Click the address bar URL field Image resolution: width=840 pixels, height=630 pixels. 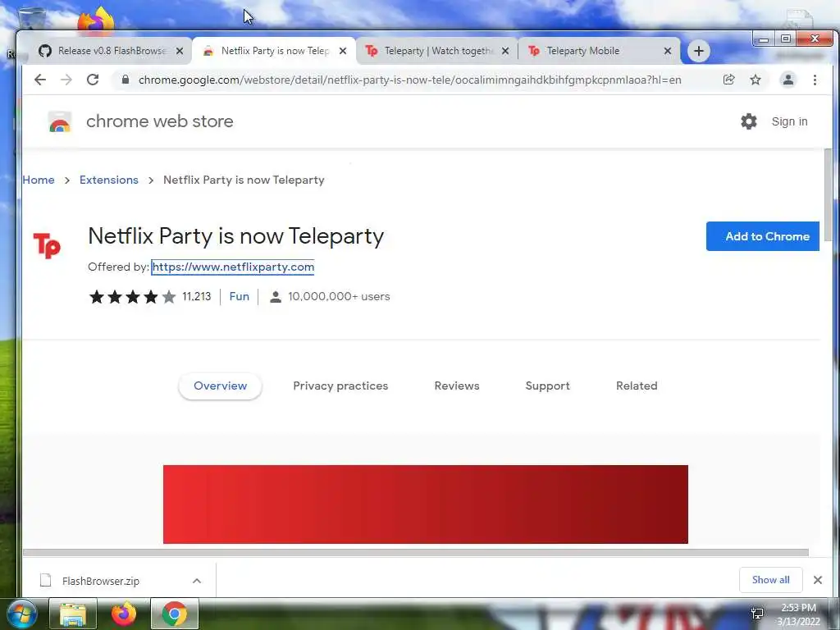(410, 80)
